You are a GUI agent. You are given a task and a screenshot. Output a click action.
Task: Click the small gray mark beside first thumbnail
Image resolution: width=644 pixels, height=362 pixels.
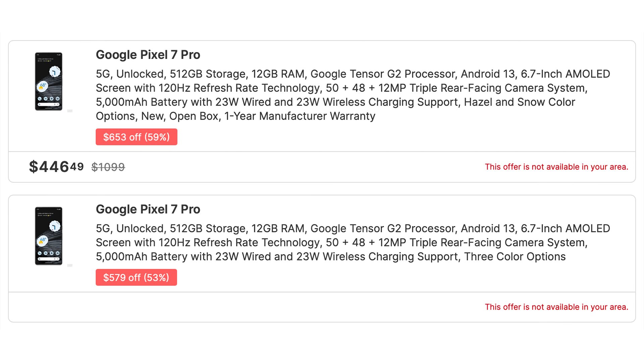click(x=70, y=111)
